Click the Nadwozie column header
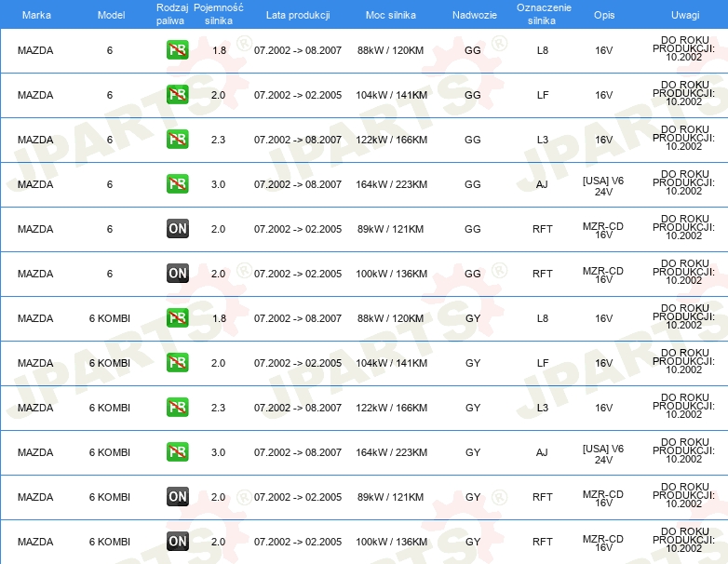Screen dimensions: 728x564 click(x=475, y=15)
